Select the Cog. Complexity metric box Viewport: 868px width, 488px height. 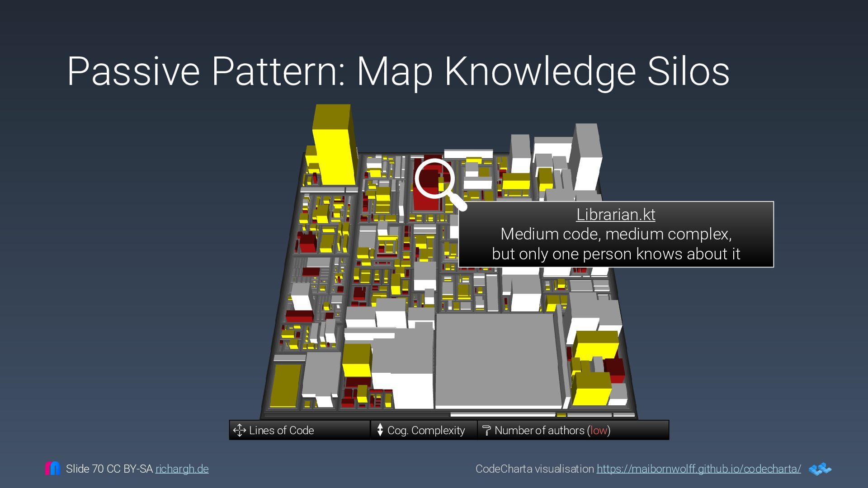tap(424, 430)
